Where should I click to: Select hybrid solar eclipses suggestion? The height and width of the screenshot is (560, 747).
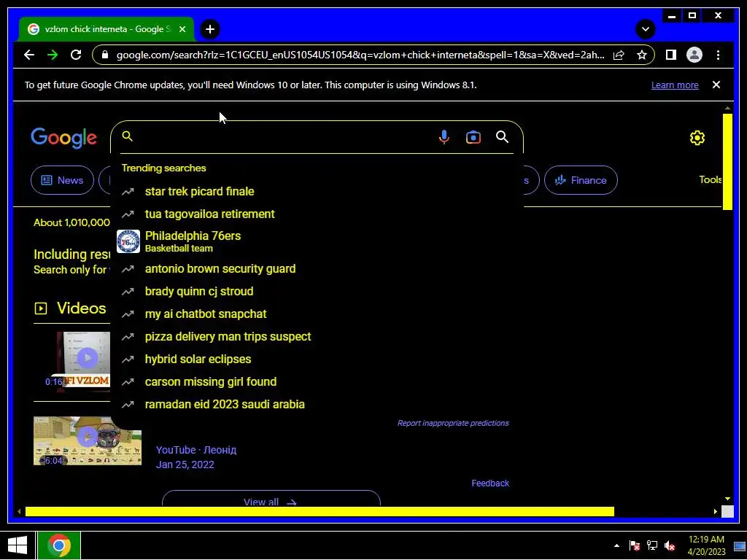[317, 359]
